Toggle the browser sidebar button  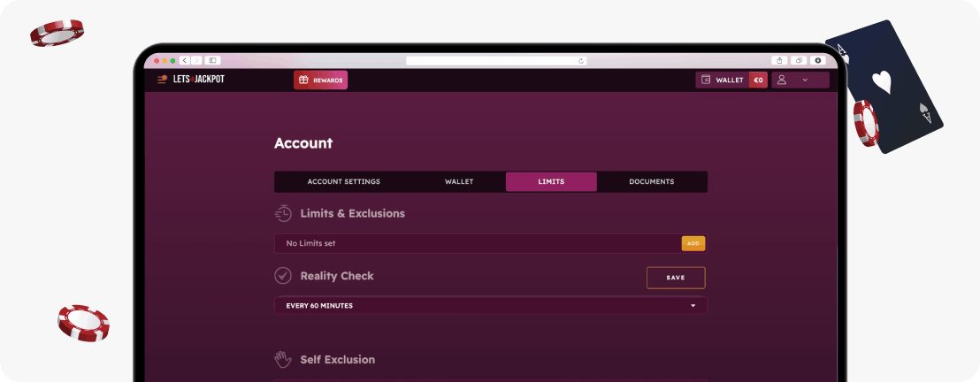pyautogui.click(x=212, y=61)
